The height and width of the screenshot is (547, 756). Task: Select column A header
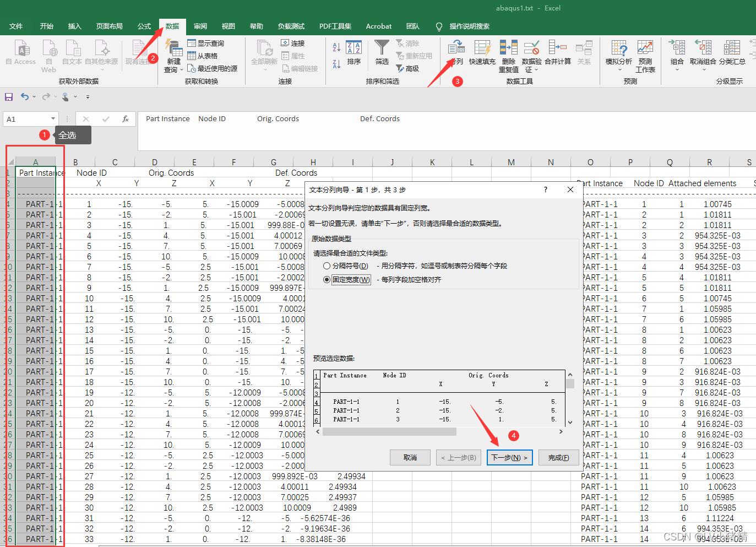point(36,162)
